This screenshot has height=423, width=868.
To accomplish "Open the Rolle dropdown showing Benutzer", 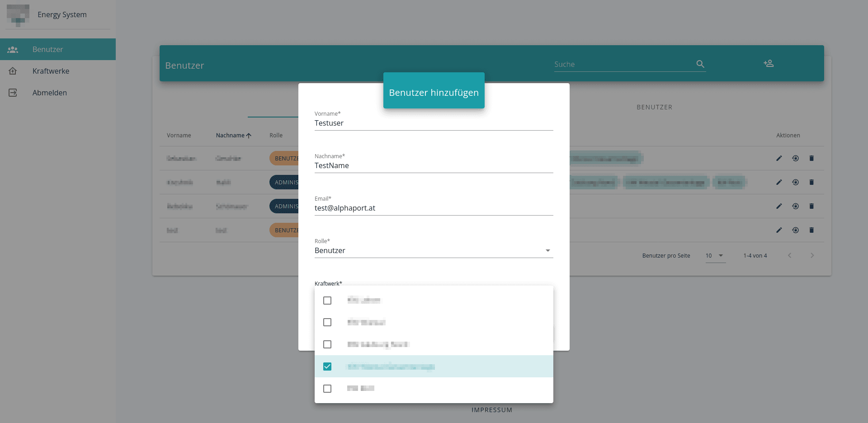I will [433, 251].
